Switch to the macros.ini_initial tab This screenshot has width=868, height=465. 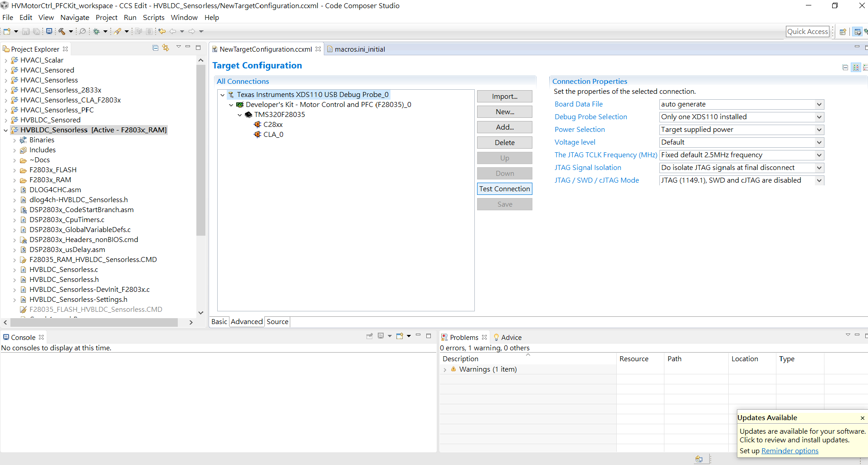coord(360,49)
